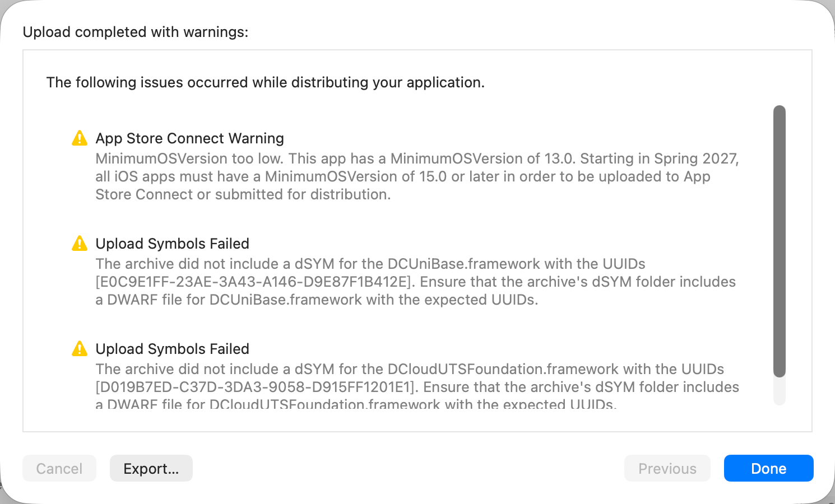Click the MinimumOSVersion too low description
This screenshot has height=504, width=835.
pos(417,176)
